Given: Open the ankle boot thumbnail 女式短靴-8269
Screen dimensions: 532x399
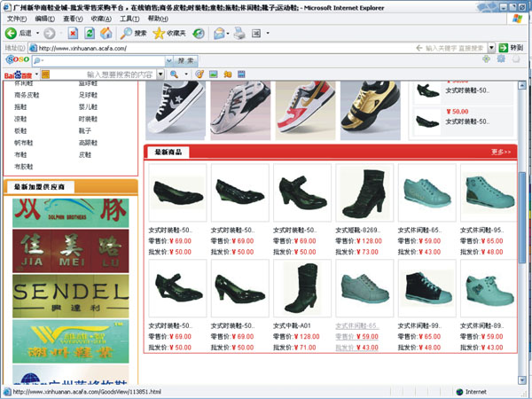Looking at the screenshot, I should (x=364, y=193).
